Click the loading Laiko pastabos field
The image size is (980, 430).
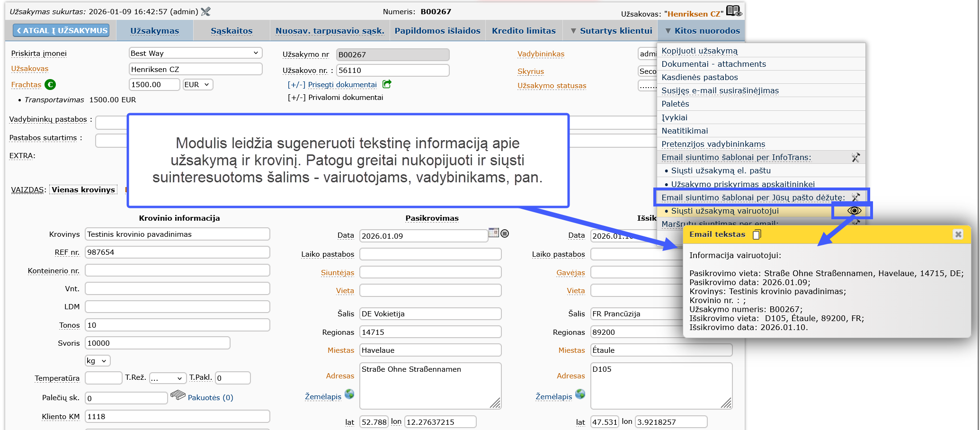click(x=430, y=254)
